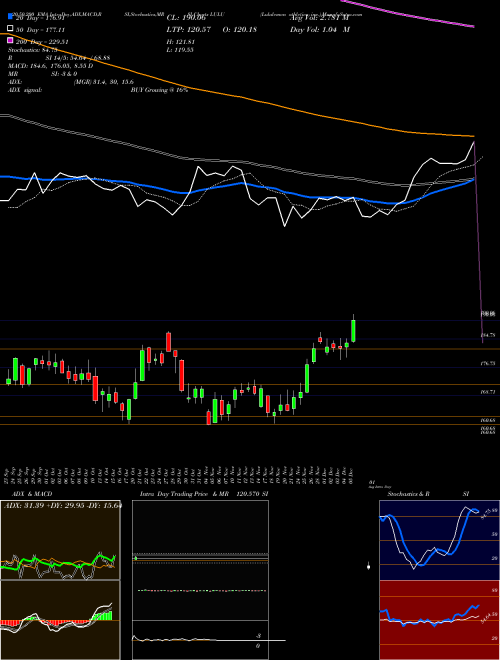The image size is (500, 660).
Task: Select the 184.78 price axis label
Action: coord(488,335)
